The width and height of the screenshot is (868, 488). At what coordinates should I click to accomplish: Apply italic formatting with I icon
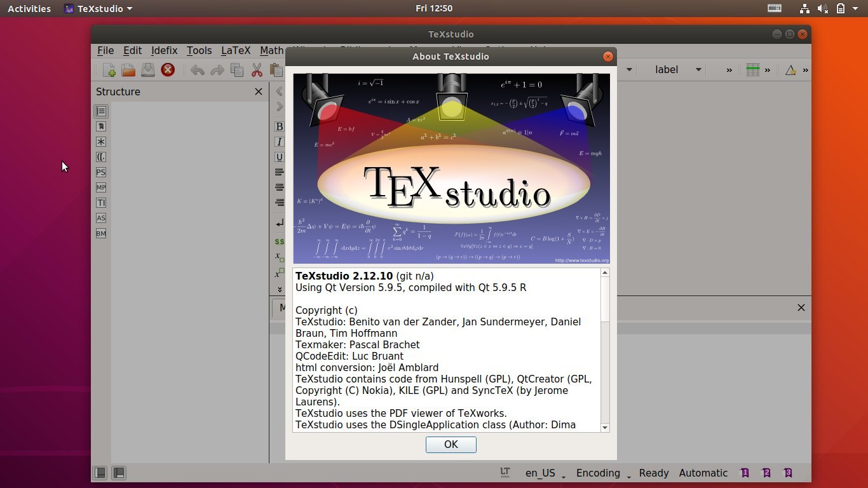(x=279, y=142)
